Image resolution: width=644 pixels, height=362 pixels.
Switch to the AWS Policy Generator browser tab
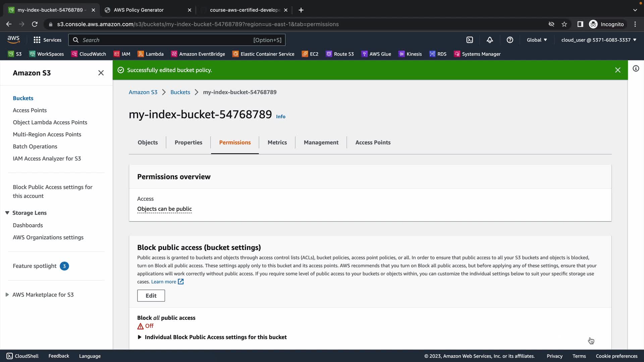tap(139, 10)
